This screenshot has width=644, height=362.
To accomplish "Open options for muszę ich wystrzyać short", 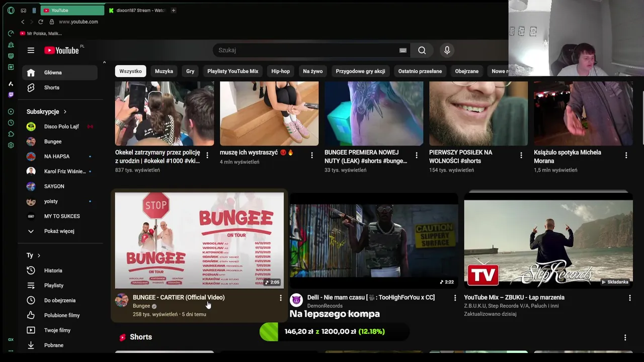I will pos(312,155).
